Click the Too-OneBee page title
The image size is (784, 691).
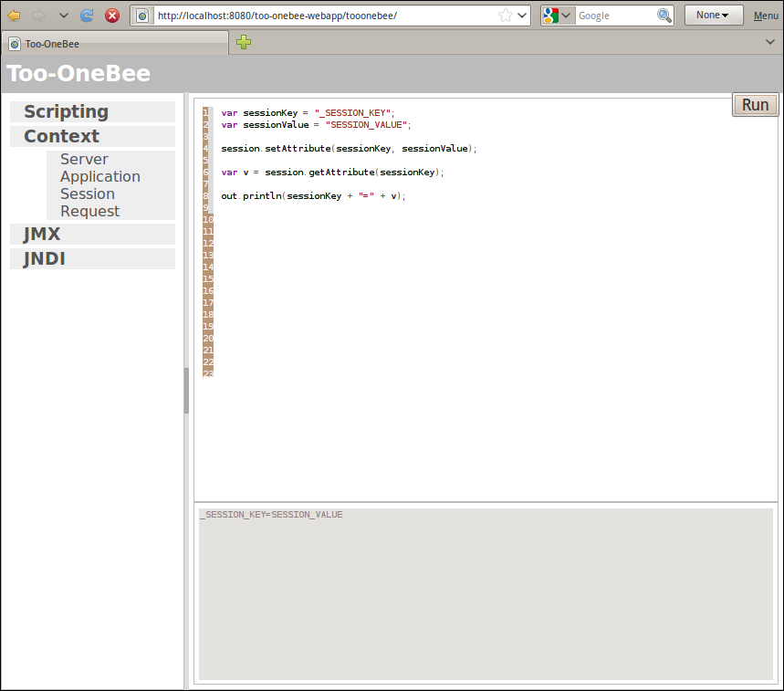coord(78,74)
